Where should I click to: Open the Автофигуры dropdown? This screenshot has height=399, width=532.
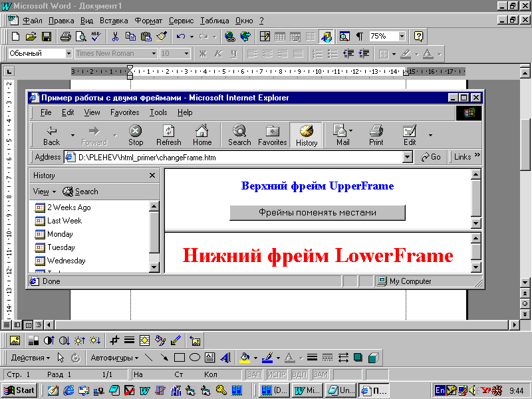coord(114,358)
